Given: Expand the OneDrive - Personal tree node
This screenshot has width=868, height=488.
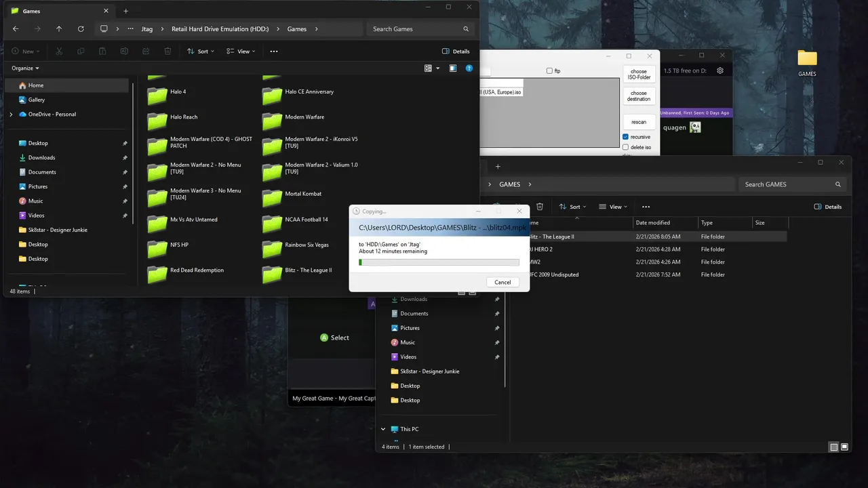Looking at the screenshot, I should pos(11,115).
